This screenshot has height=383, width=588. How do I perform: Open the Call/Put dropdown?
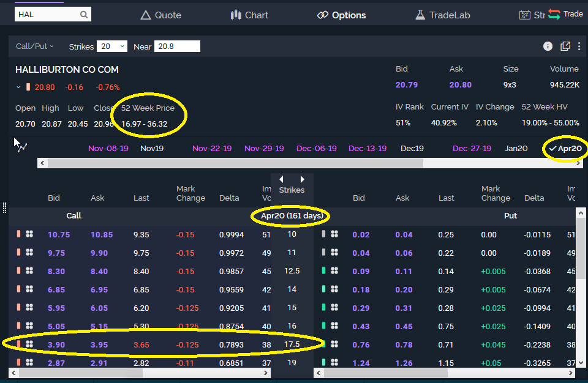[x=34, y=46]
